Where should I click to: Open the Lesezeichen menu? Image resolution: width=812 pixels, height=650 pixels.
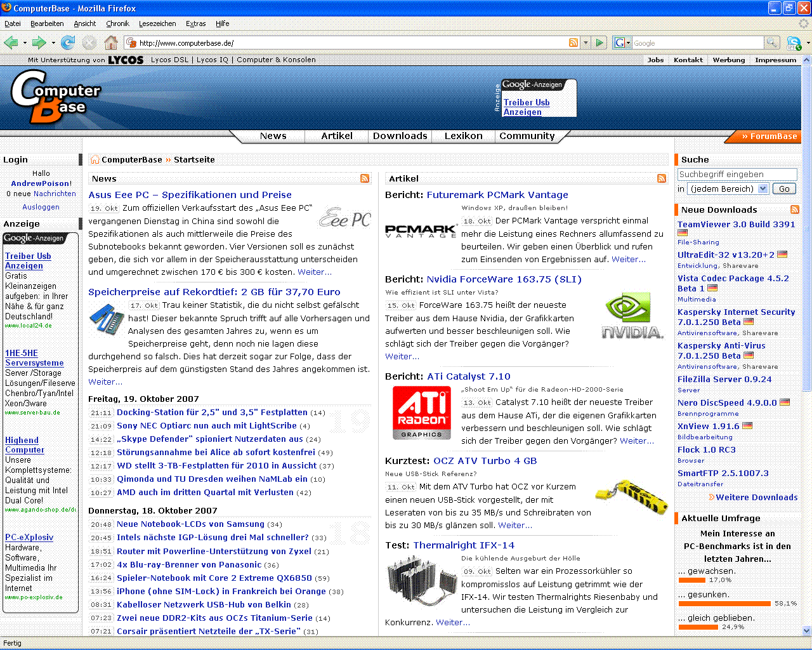(x=157, y=23)
